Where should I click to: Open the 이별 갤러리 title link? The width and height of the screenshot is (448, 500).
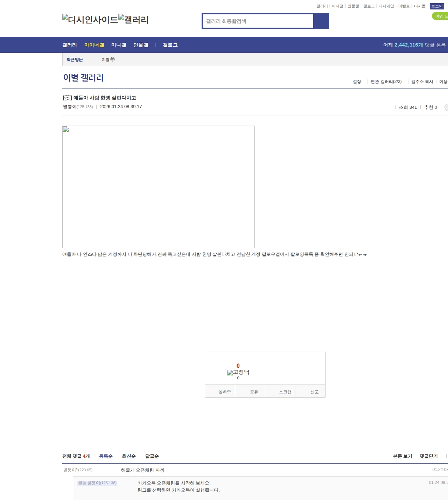coord(83,78)
